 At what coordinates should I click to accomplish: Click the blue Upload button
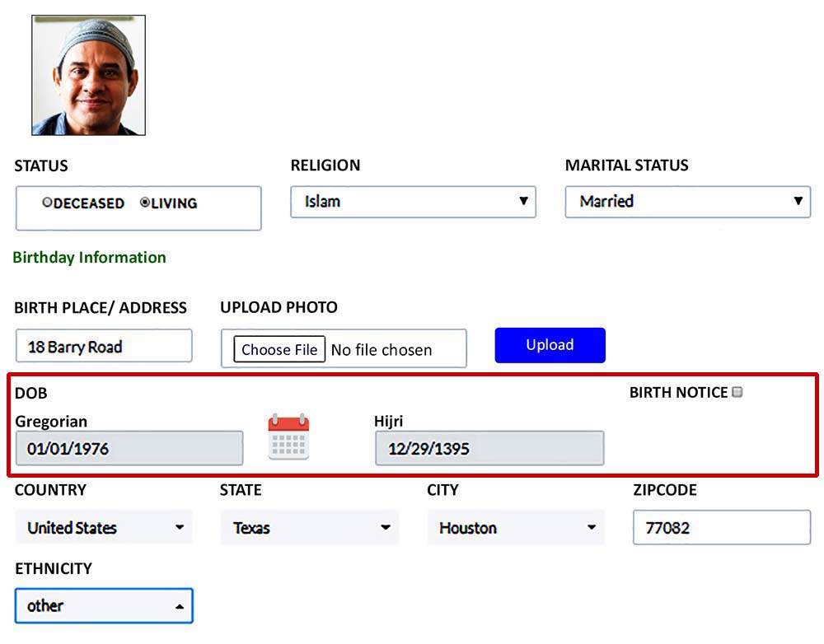550,345
